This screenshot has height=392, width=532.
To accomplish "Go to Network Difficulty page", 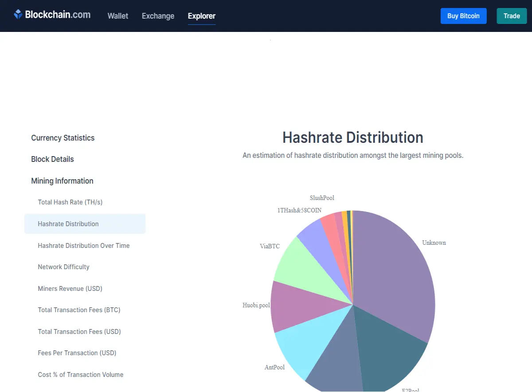I will click(x=63, y=267).
